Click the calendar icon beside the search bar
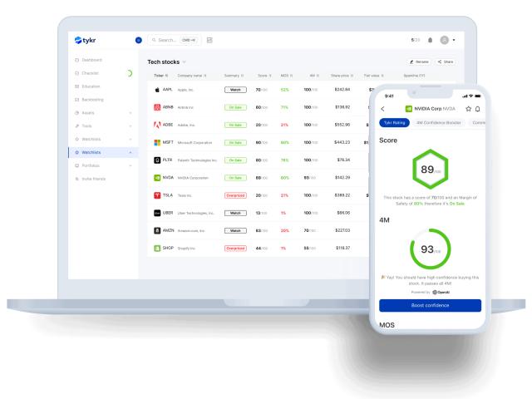Screen dimensions: 532x399 click(x=209, y=41)
